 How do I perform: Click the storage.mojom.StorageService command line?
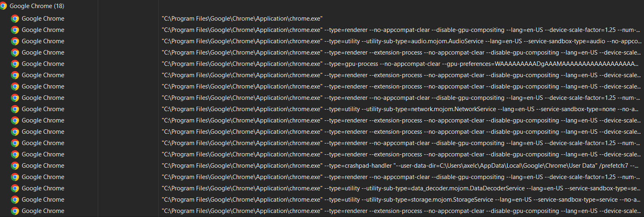click(x=401, y=200)
